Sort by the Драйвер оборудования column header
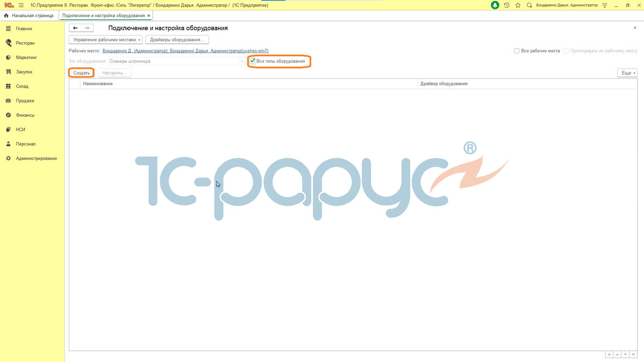This screenshot has width=644, height=362. point(527,84)
